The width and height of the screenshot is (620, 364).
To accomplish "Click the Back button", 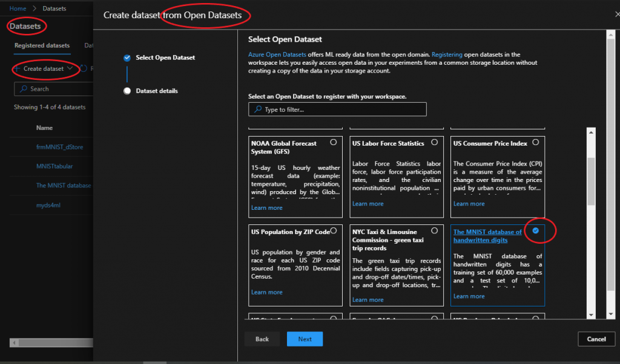I will pyautogui.click(x=262, y=339).
